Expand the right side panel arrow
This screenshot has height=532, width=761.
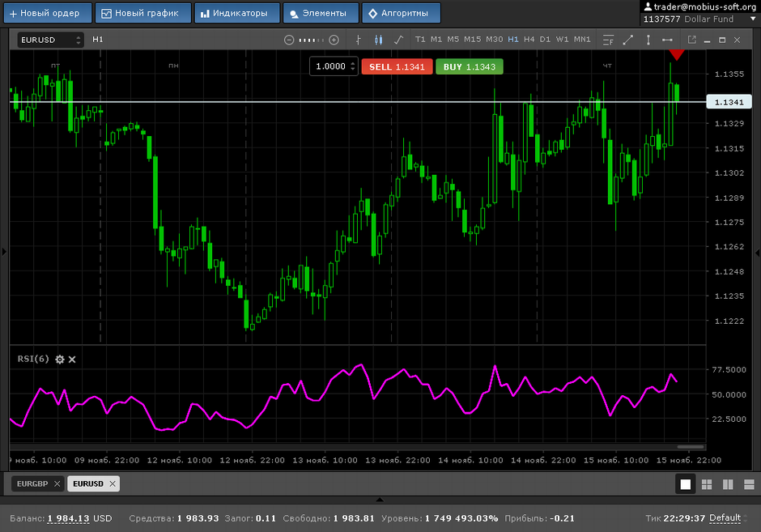point(757,253)
